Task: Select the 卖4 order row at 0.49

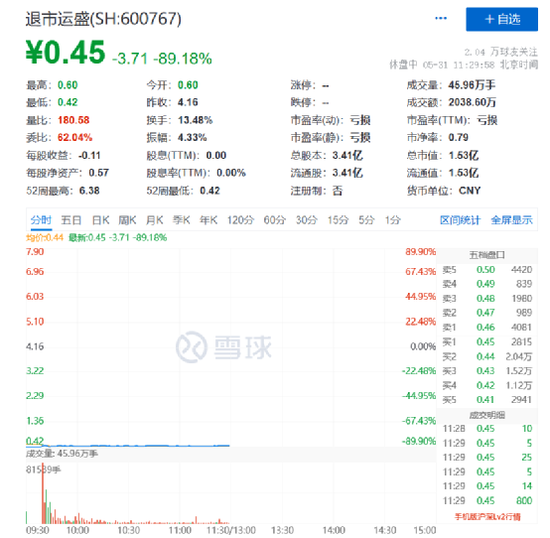Action: (487, 284)
